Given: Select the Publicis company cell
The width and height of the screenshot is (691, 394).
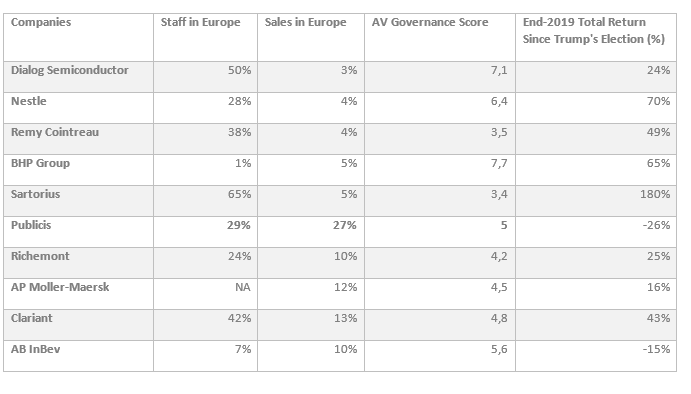Looking at the screenshot, I should pos(78,232).
